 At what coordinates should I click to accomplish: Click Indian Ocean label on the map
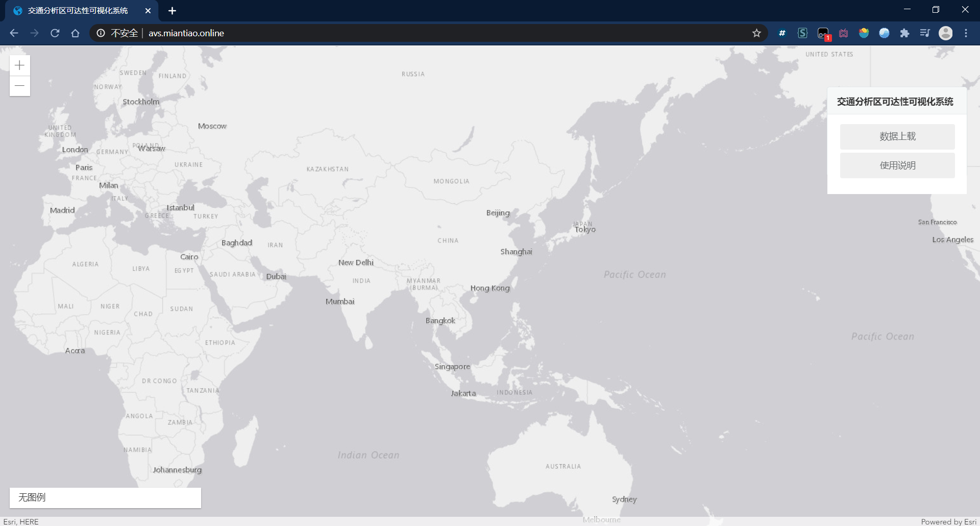point(369,455)
